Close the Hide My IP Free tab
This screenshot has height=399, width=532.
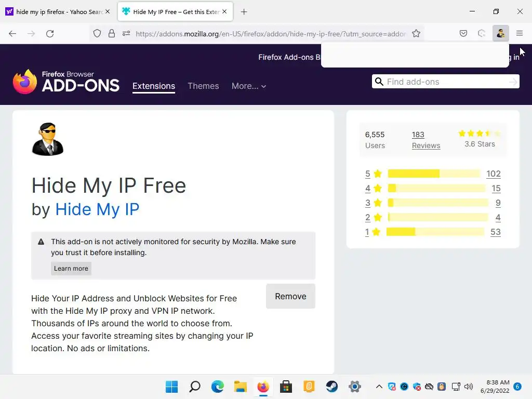[x=224, y=11]
